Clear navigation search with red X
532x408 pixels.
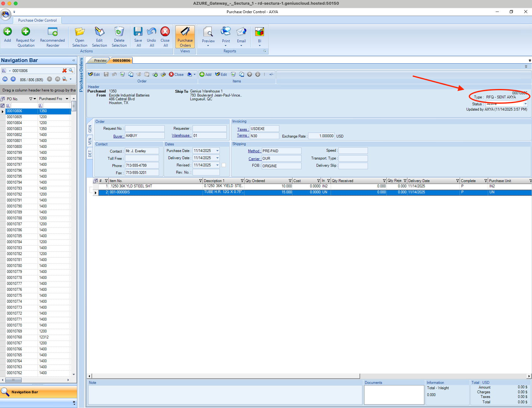pos(65,71)
